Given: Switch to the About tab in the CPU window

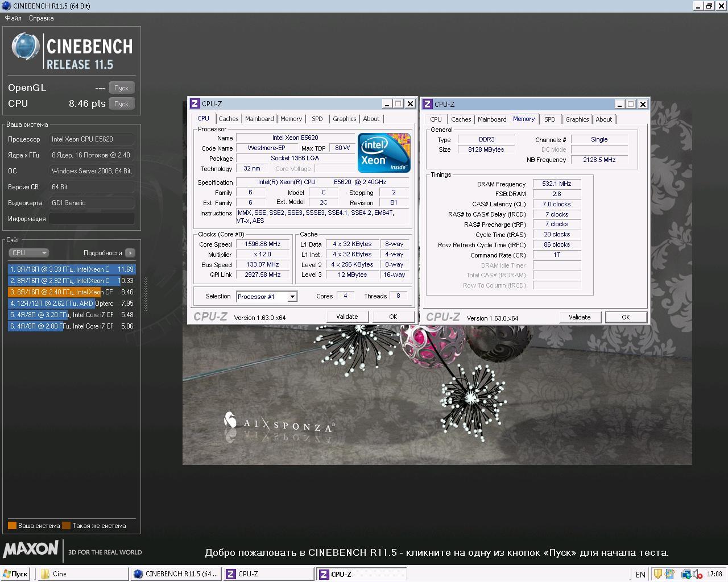Looking at the screenshot, I should click(x=371, y=119).
